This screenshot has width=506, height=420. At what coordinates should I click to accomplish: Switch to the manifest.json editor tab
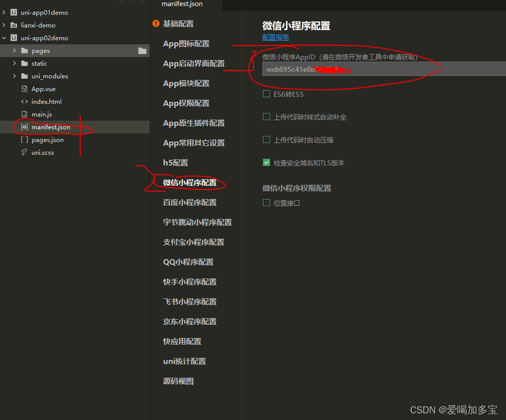[x=182, y=4]
